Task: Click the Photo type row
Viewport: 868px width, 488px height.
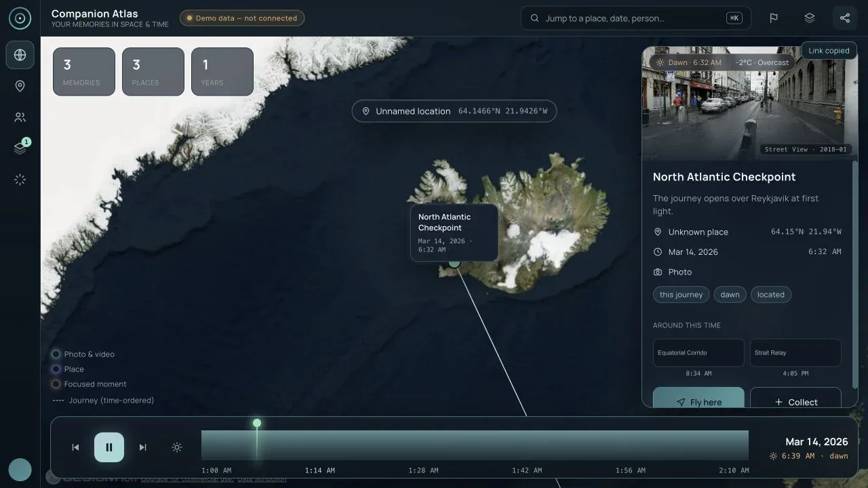Action: 747,272
